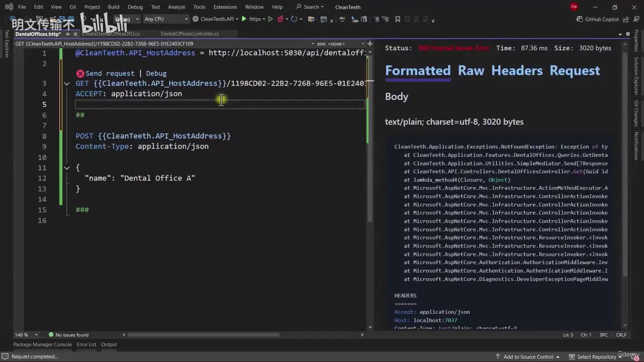Pin the DentalOffices.http tab
This screenshot has height=362, width=644.
click(68, 34)
